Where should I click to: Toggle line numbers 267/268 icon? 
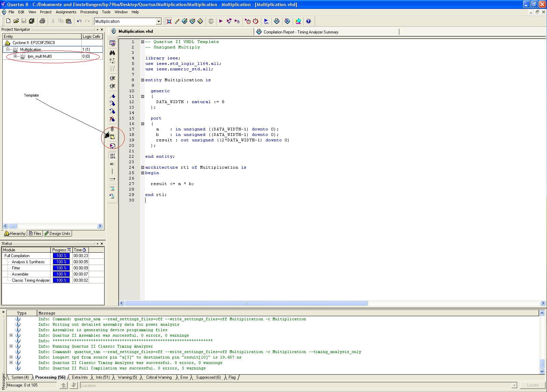pos(112,156)
